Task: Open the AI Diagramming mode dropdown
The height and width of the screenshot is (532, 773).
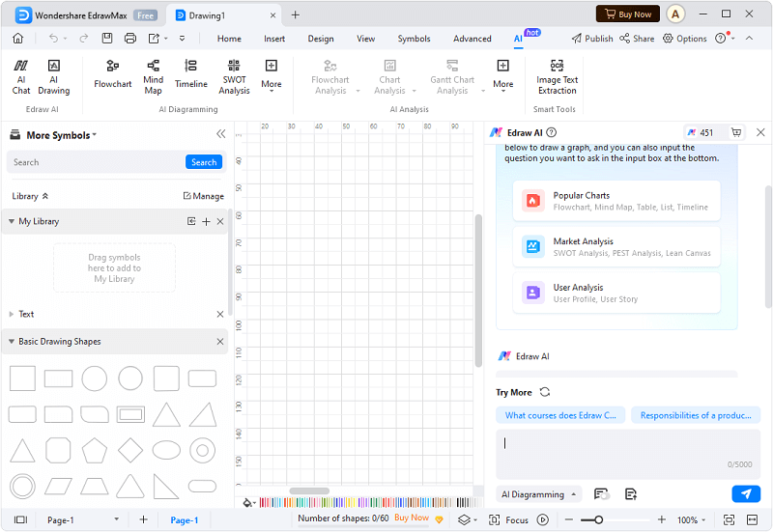Action: (x=538, y=494)
